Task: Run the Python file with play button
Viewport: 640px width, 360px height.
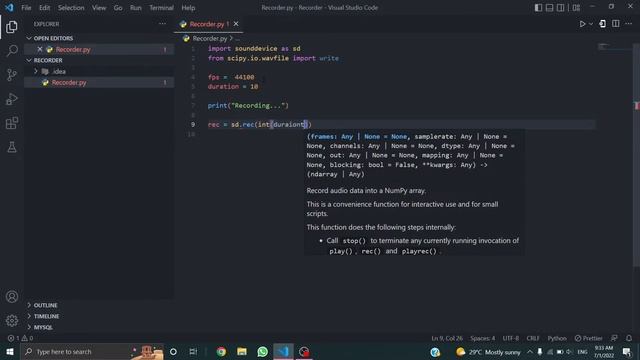Action: (582, 24)
